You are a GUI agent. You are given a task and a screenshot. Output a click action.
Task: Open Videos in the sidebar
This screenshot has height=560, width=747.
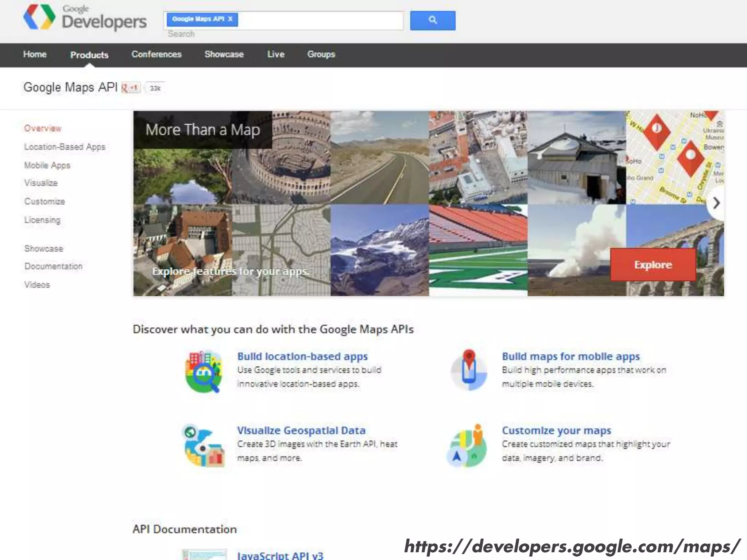pos(37,285)
